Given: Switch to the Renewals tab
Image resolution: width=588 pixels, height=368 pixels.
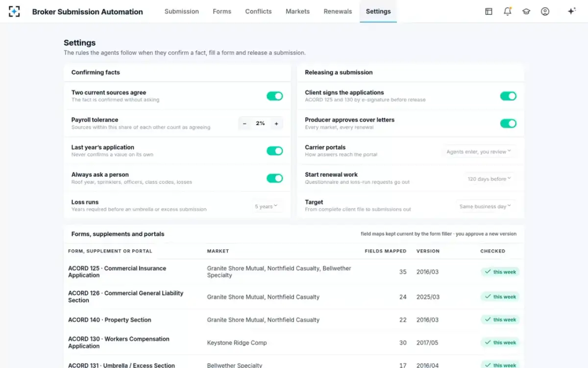Looking at the screenshot, I should [338, 11].
